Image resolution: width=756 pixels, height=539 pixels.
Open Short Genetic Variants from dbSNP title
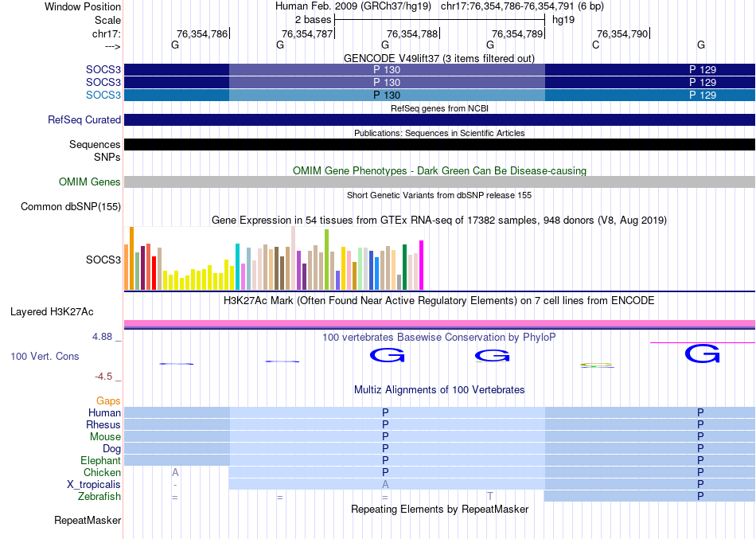click(x=439, y=195)
